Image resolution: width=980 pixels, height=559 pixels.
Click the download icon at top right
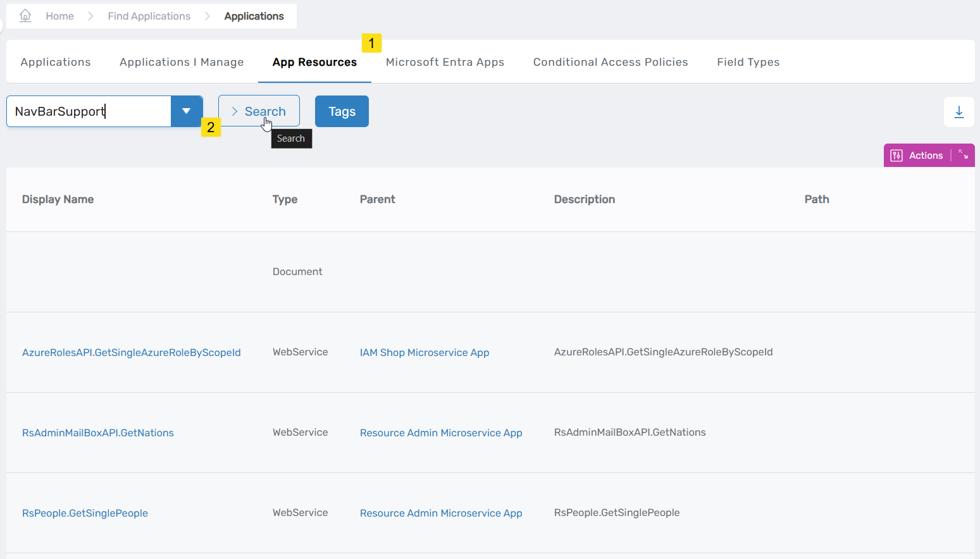(x=959, y=111)
